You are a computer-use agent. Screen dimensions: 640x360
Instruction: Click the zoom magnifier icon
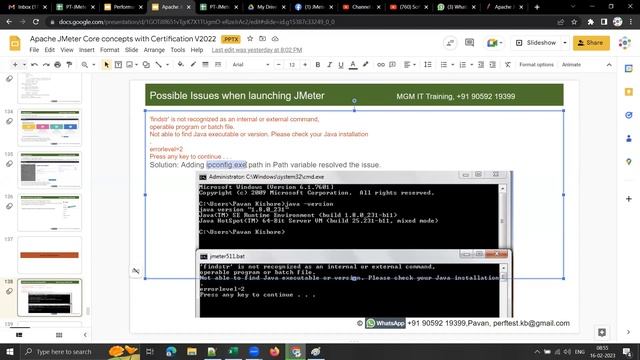click(x=84, y=64)
